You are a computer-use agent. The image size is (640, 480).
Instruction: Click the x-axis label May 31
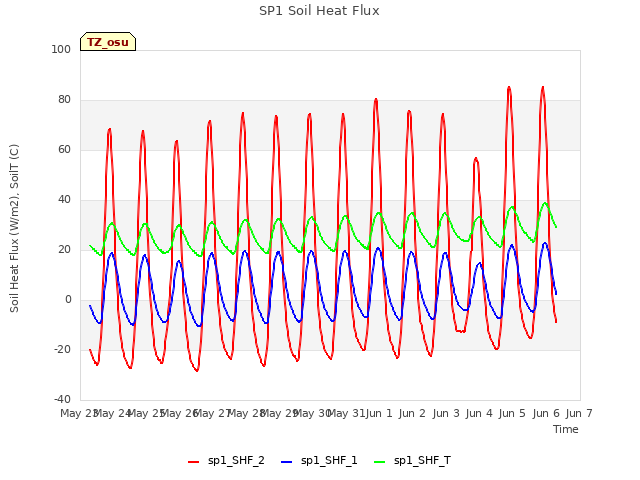[x=346, y=413]
